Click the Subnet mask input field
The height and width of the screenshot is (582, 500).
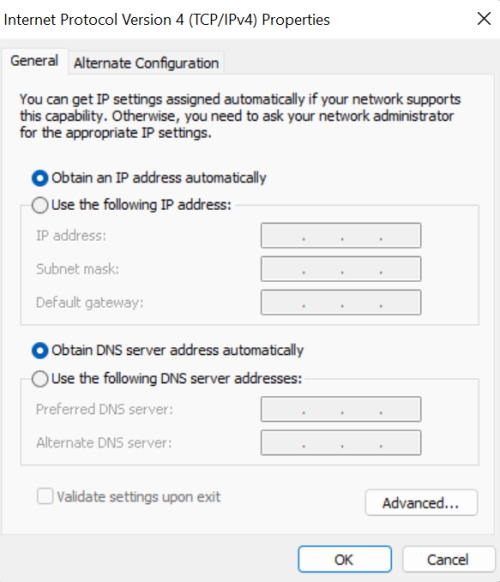click(341, 269)
